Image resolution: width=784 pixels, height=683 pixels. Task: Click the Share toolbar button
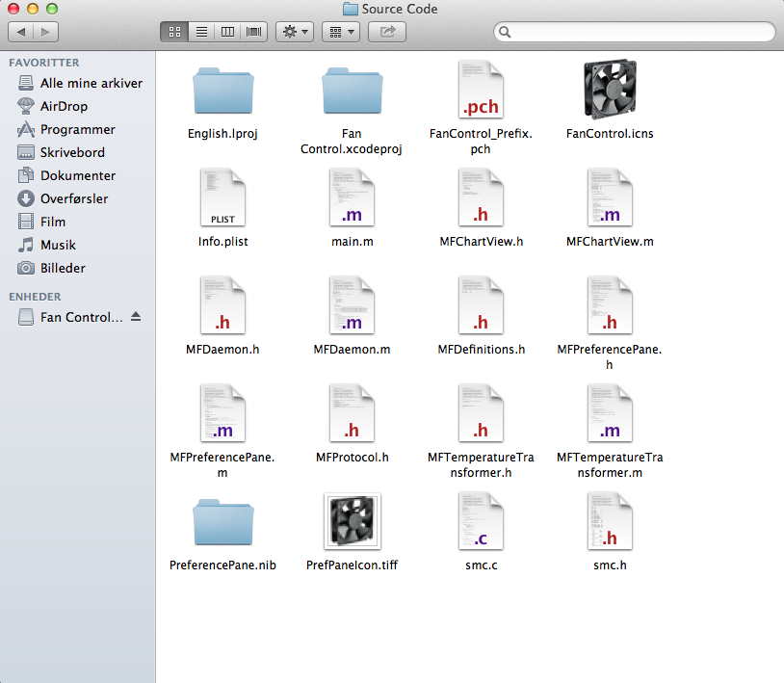(387, 32)
